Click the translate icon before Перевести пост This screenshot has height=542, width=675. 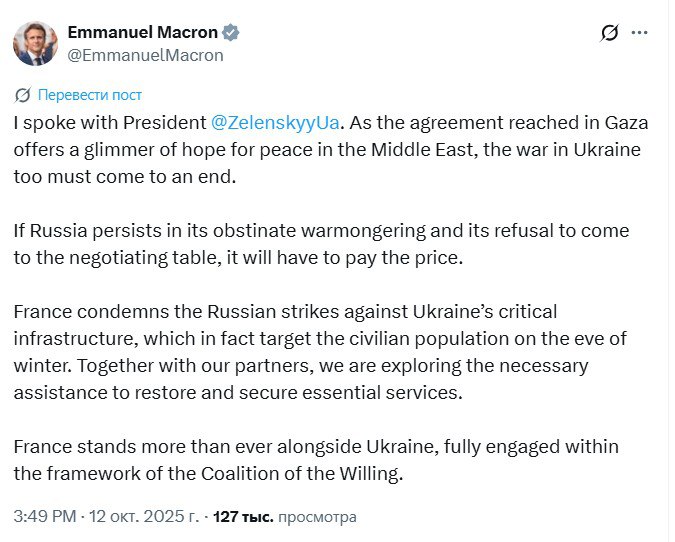click(x=23, y=95)
